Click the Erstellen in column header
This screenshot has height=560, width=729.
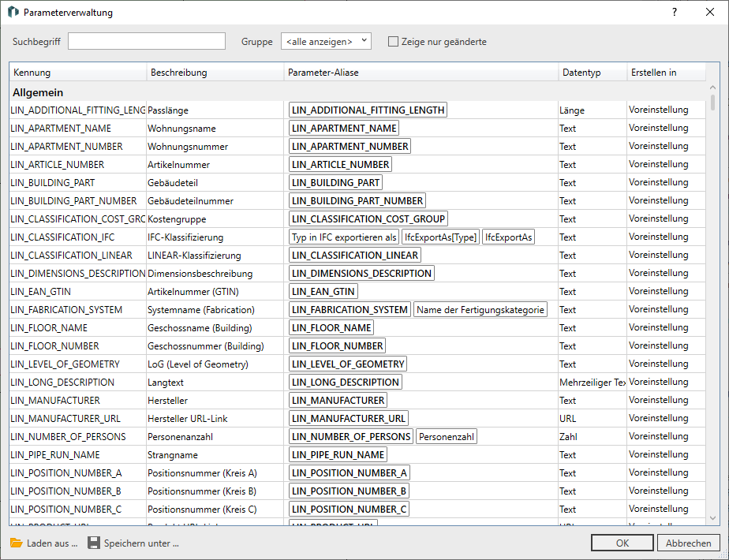tap(666, 73)
